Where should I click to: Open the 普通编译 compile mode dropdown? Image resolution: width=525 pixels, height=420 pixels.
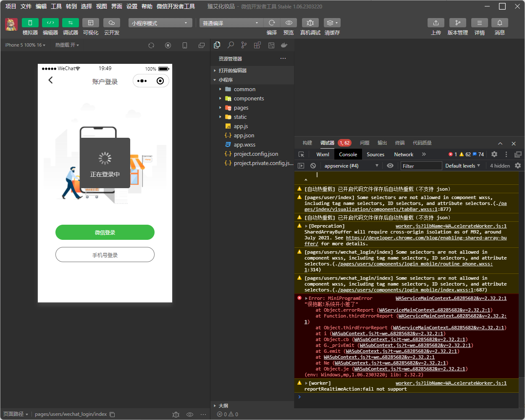point(231,23)
